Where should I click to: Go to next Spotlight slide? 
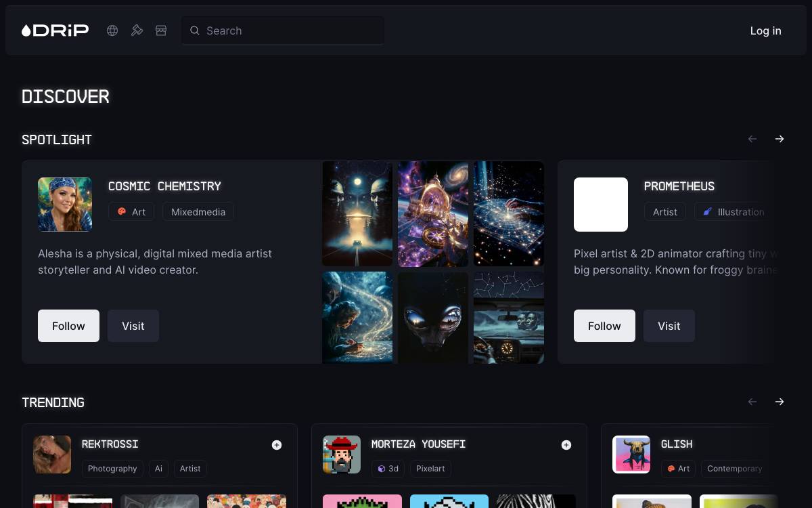point(780,139)
